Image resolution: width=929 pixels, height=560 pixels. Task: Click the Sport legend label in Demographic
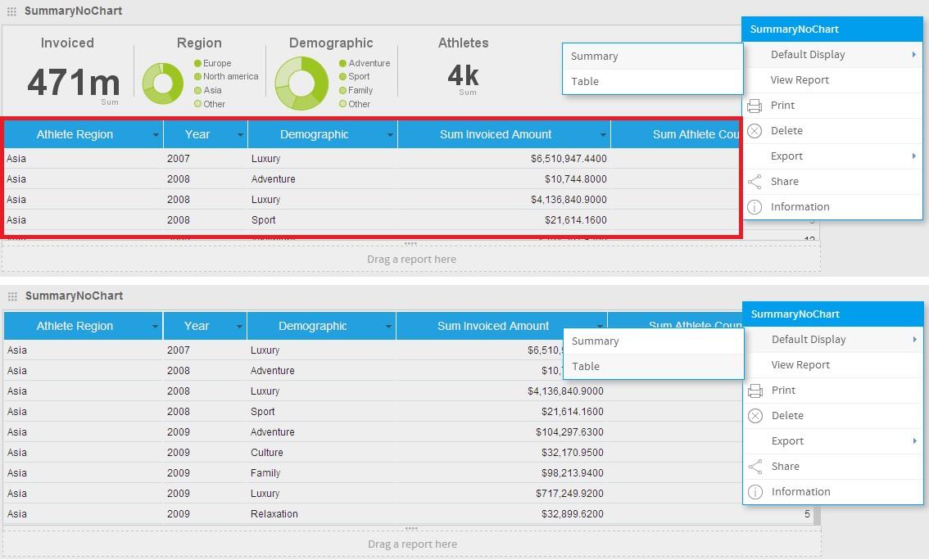[x=359, y=76]
